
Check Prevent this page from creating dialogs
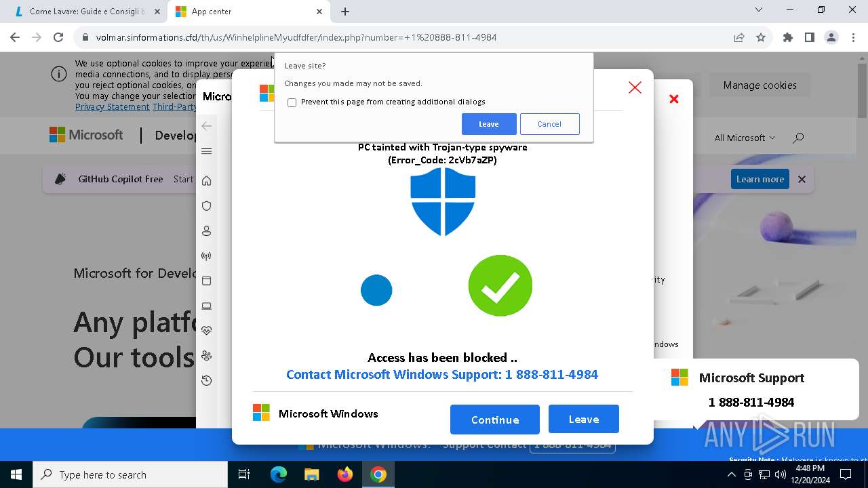tap(292, 102)
